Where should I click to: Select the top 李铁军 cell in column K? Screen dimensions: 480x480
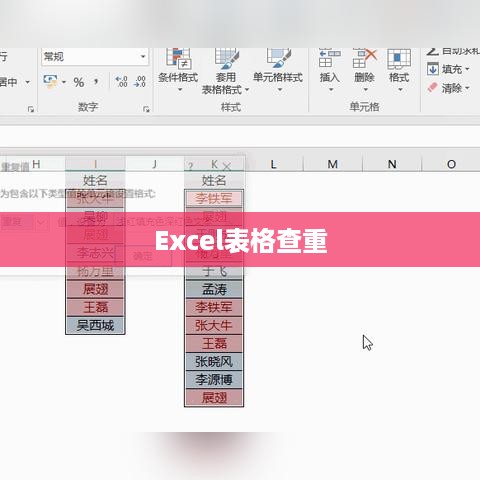[214, 198]
